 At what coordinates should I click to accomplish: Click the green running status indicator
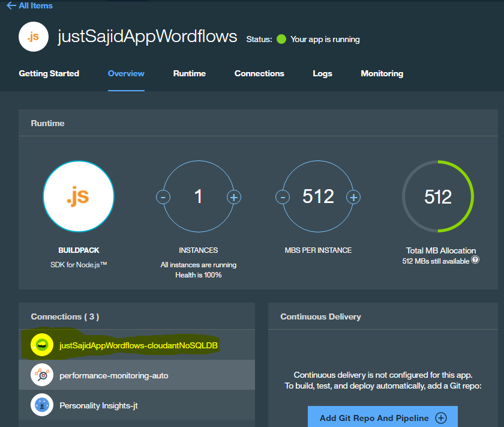281,39
